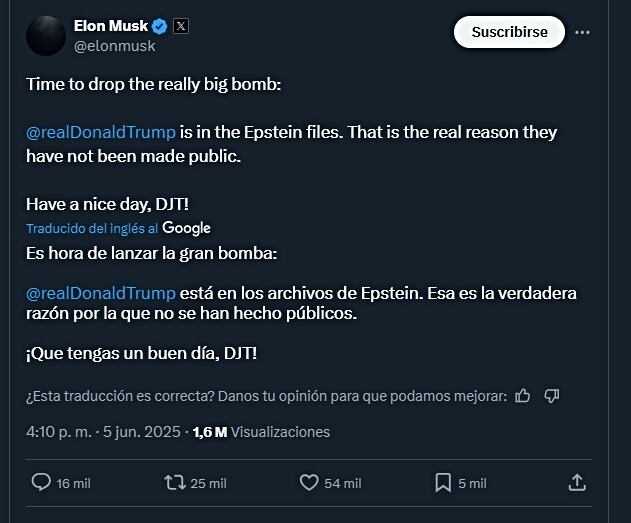Share the tweet via share icon

tap(576, 483)
